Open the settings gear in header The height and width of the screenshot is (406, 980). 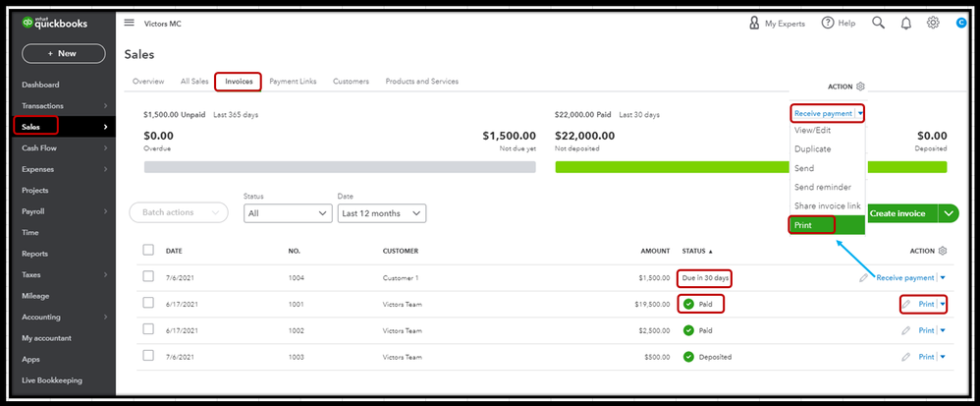tap(933, 24)
